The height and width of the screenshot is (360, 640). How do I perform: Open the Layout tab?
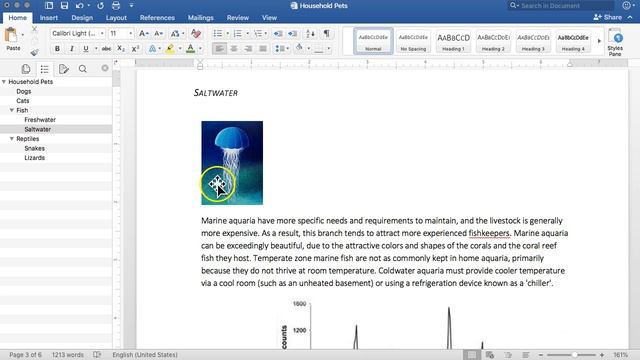tap(116, 18)
